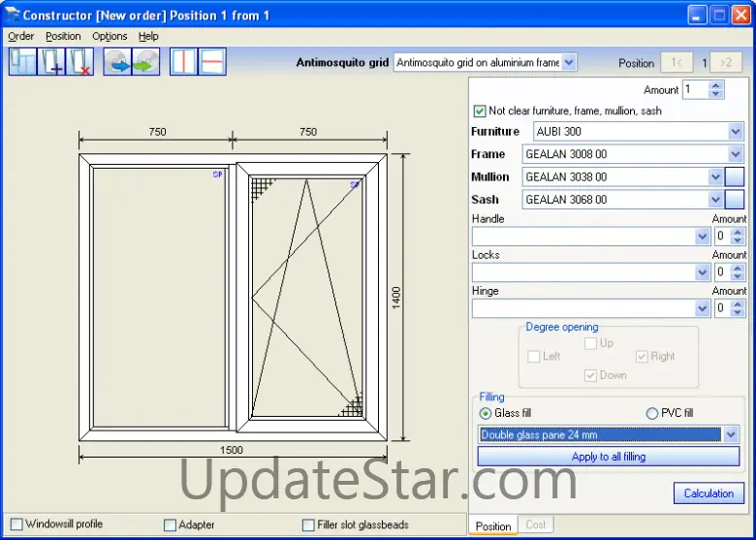The height and width of the screenshot is (540, 756).
Task: Click the left 750 width dimension label
Action: [x=157, y=132]
